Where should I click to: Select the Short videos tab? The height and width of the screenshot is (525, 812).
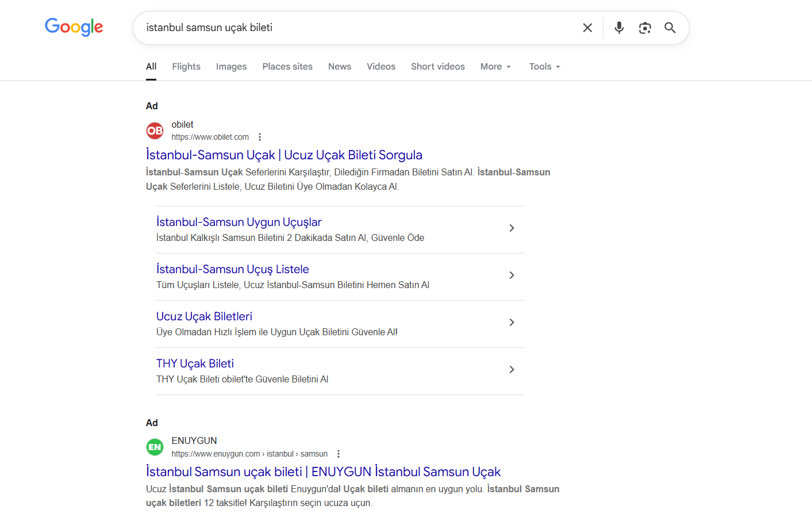coord(437,67)
